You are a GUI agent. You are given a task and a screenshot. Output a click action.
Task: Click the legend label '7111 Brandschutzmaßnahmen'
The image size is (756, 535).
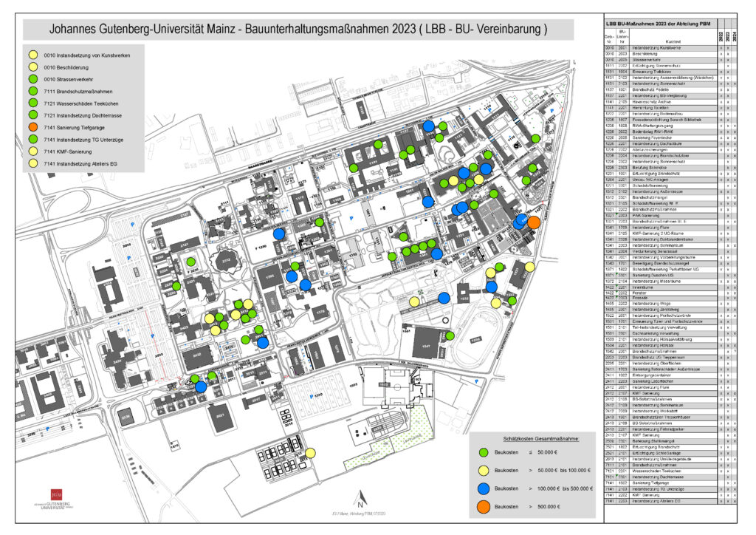[78, 91]
